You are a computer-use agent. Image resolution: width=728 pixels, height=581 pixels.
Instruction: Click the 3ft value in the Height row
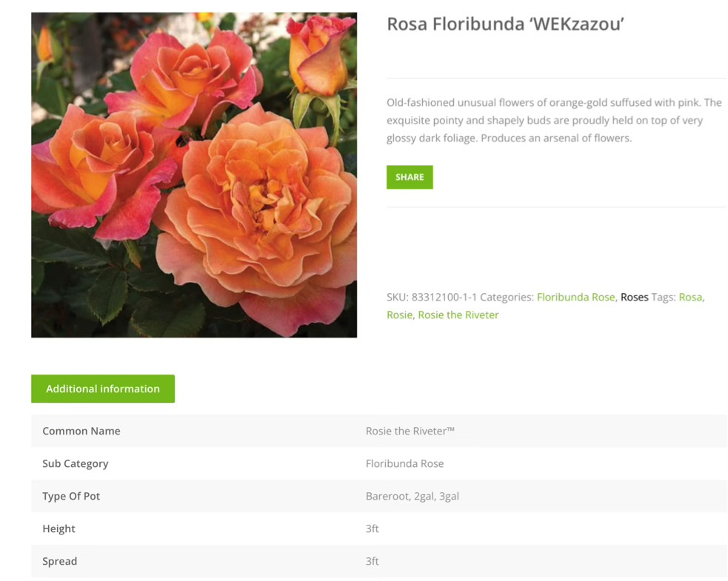pos(373,528)
